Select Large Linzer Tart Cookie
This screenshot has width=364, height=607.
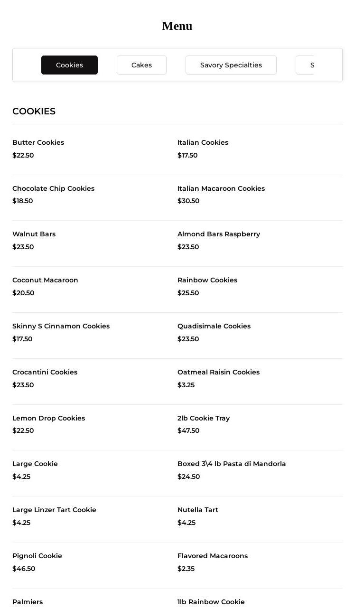pyautogui.click(x=54, y=510)
